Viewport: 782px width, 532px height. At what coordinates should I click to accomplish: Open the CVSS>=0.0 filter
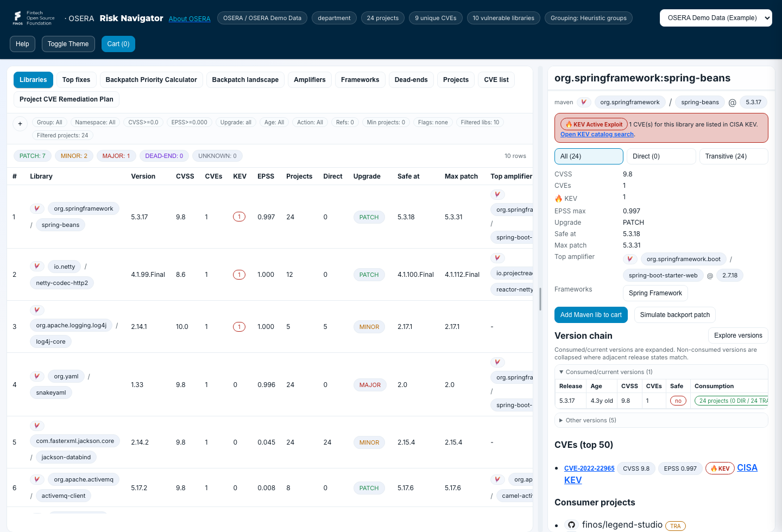point(143,123)
